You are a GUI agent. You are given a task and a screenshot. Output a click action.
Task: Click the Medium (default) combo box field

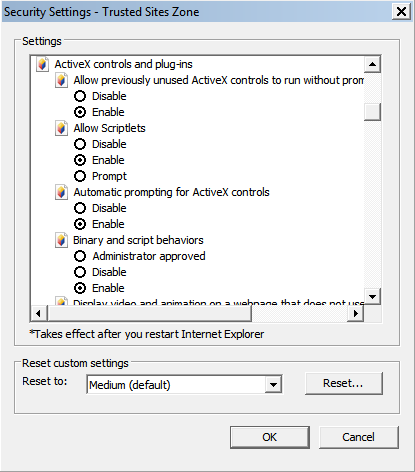click(184, 385)
